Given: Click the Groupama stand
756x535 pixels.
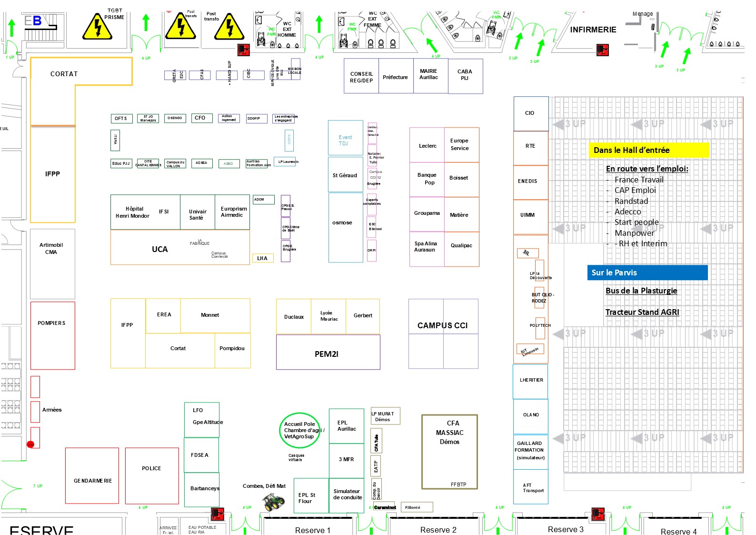Looking at the screenshot, I should click(427, 214).
